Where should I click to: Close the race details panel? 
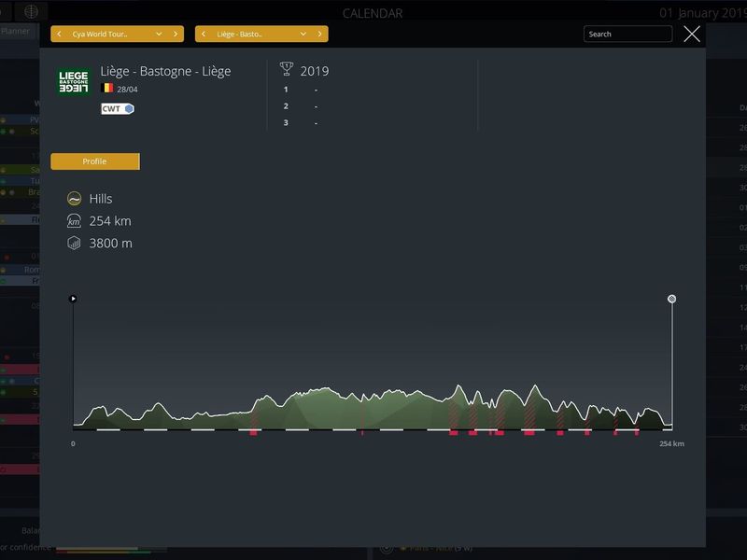coord(692,34)
